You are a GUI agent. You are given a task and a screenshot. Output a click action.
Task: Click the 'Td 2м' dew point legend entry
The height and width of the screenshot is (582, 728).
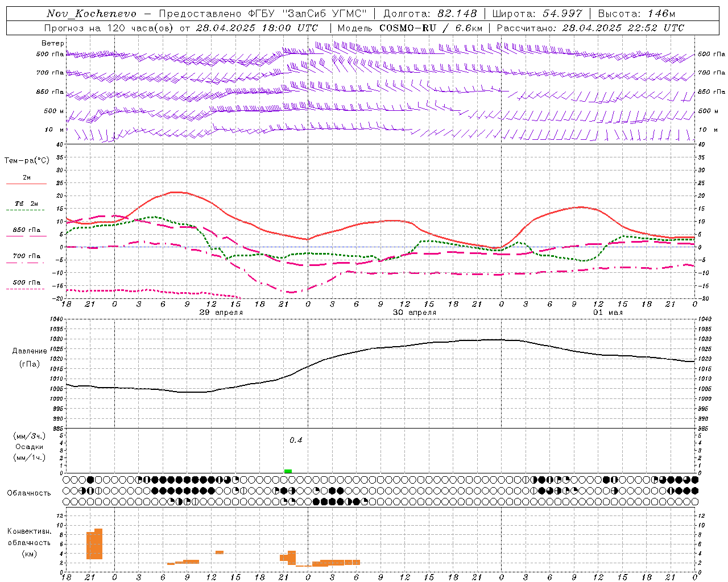[27, 203]
